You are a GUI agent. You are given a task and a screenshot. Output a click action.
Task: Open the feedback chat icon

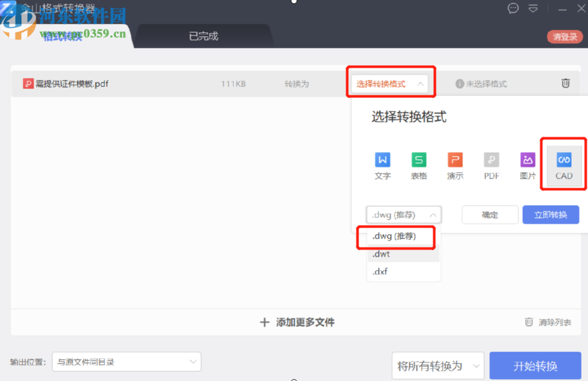point(513,8)
